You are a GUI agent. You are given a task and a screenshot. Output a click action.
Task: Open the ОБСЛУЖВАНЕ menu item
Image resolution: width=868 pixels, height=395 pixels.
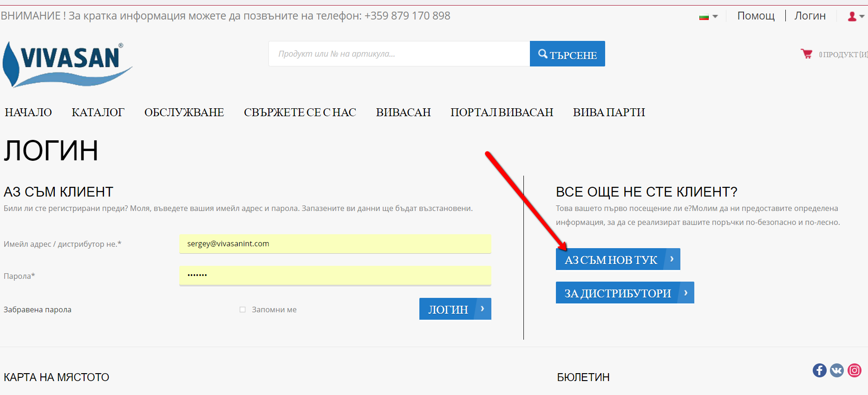click(x=184, y=112)
